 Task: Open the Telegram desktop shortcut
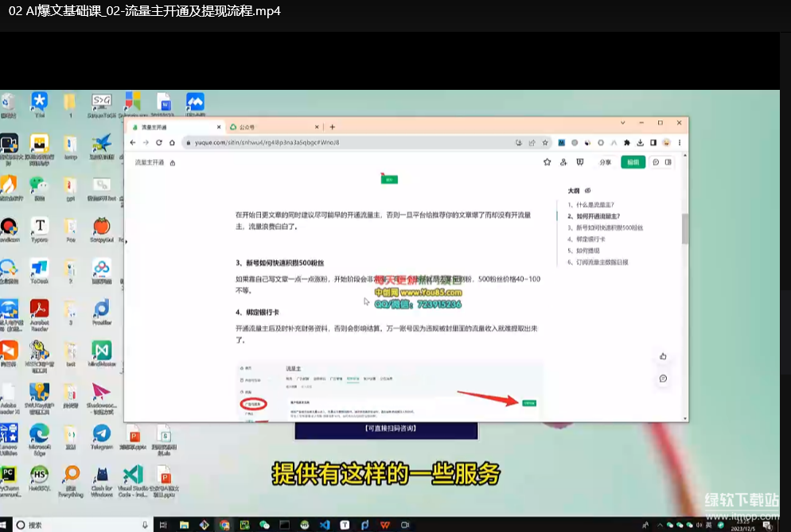(x=101, y=437)
